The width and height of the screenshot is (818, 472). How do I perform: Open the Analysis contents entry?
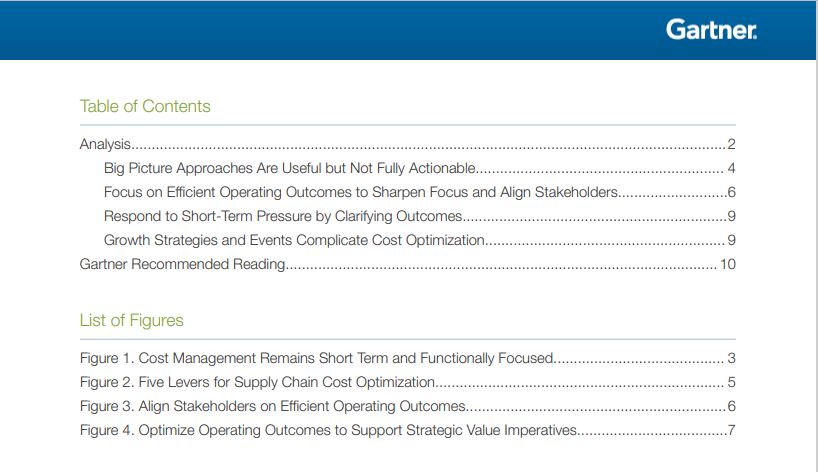(x=407, y=144)
